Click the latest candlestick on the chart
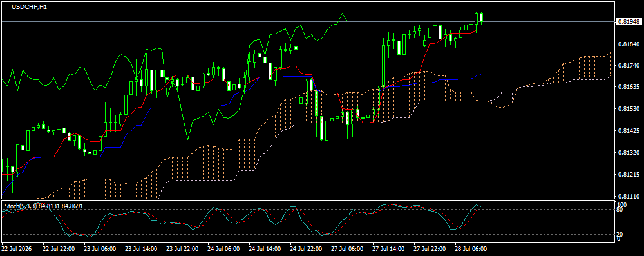 point(481,17)
